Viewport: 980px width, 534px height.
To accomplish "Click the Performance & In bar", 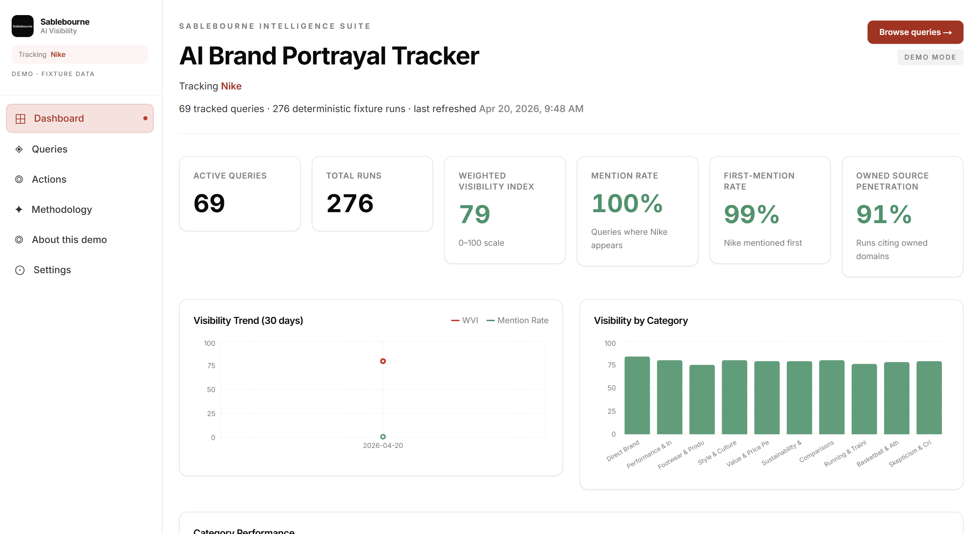I will click(669, 397).
